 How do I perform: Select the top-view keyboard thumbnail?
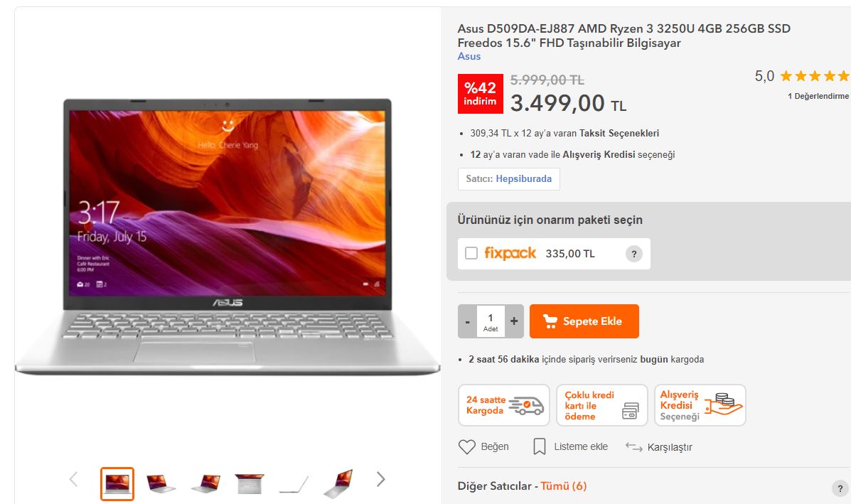249,483
